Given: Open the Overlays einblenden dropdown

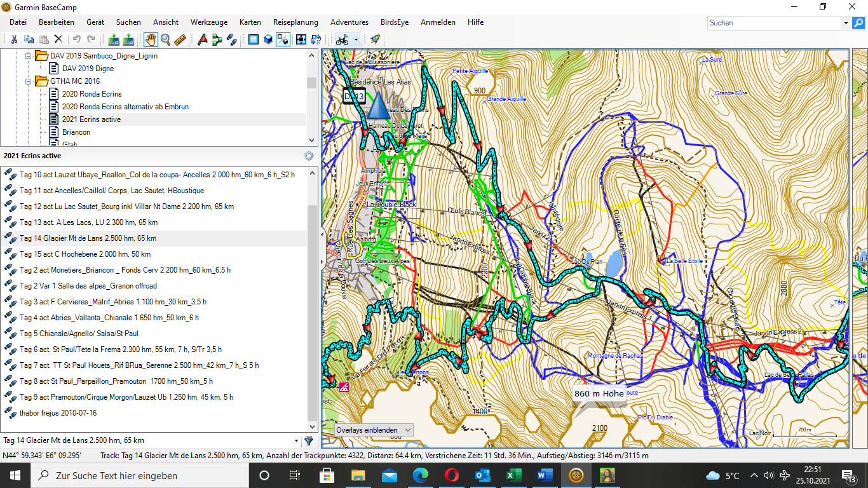Looking at the screenshot, I should (374, 430).
